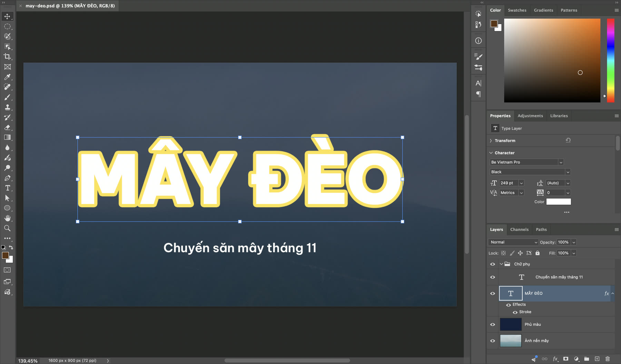Image resolution: width=621 pixels, height=364 pixels.
Task: Select the Horizontal Type tool
Action: [x=7, y=188]
